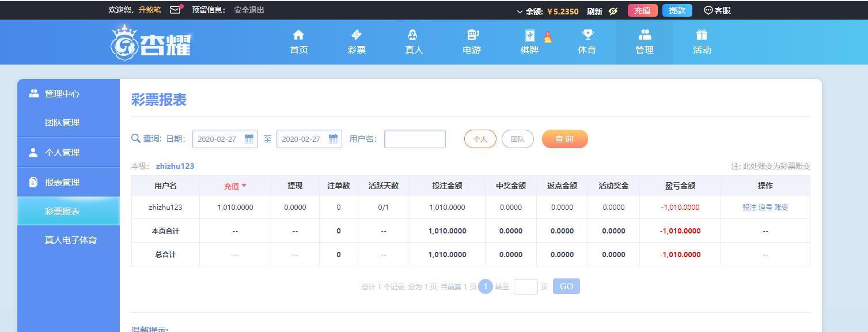Select the 个人 filter option

point(480,139)
